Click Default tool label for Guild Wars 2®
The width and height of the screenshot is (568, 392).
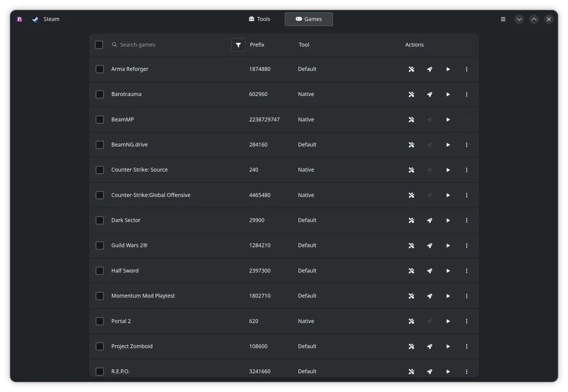[307, 245]
